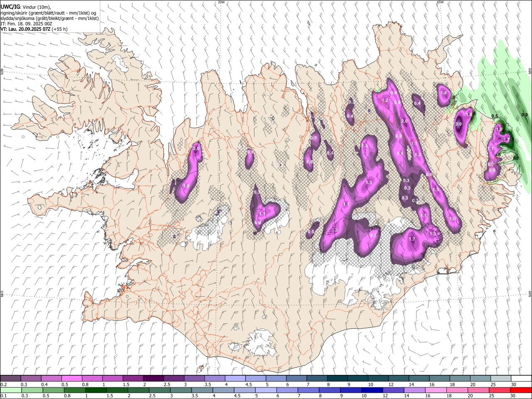Select the 2.0 value in the long northeastern snow band
Viewport: 532px width, 399px height.
coord(405,121)
